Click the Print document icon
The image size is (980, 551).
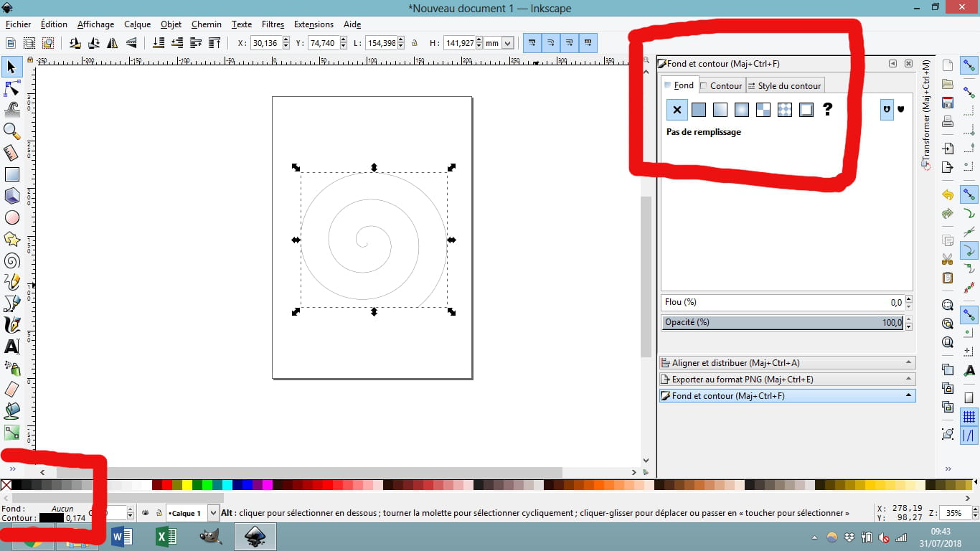[948, 121]
